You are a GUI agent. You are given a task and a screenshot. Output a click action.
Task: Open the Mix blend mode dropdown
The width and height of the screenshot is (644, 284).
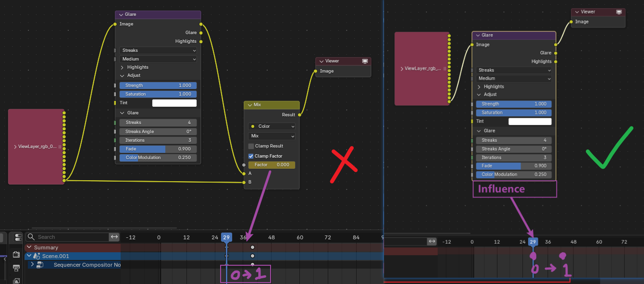coord(272,136)
